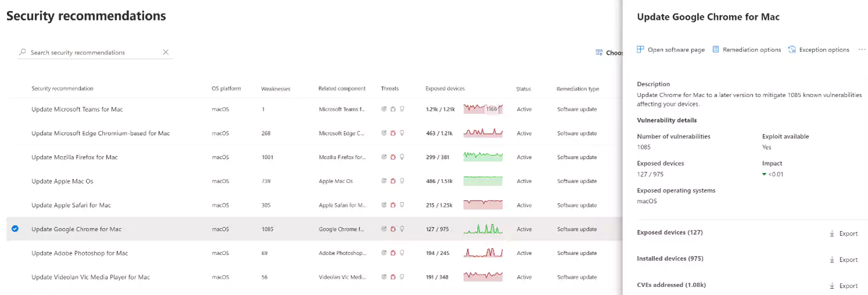
Task: Click the red bug icon in Videolan Vlc row
Action: 392,277
